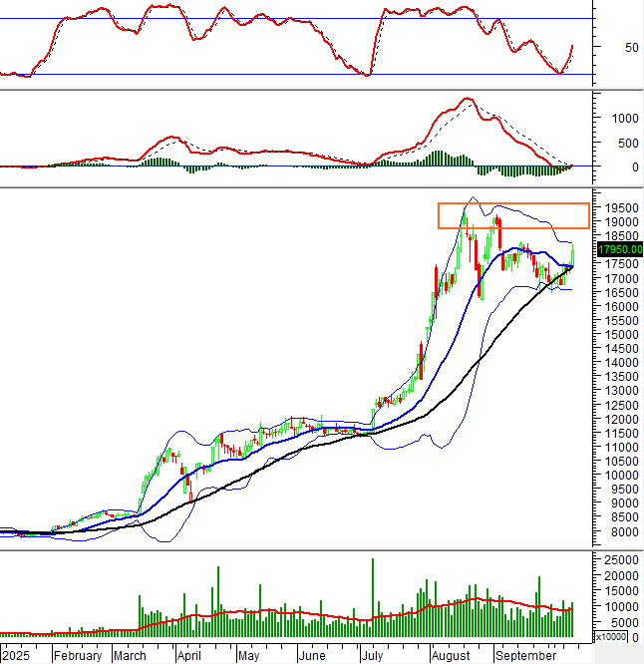This screenshot has width=644, height=664.
Task: Click the May label on time axis
Action: [248, 656]
